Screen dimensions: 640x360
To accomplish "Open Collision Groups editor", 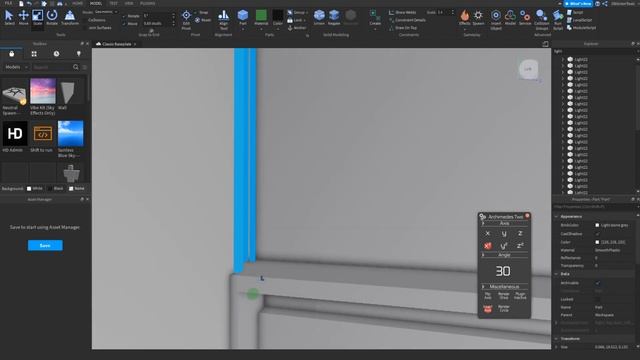I will [x=542, y=20].
